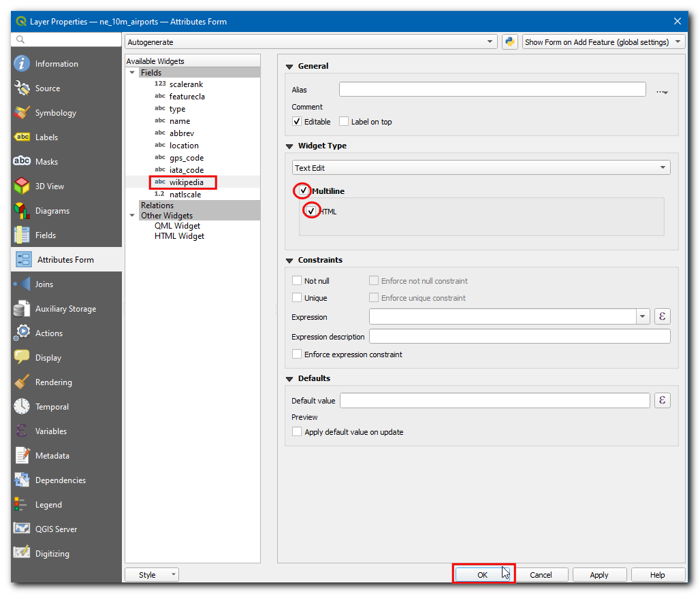Open Auxiliary Storage database icon

coord(22,309)
